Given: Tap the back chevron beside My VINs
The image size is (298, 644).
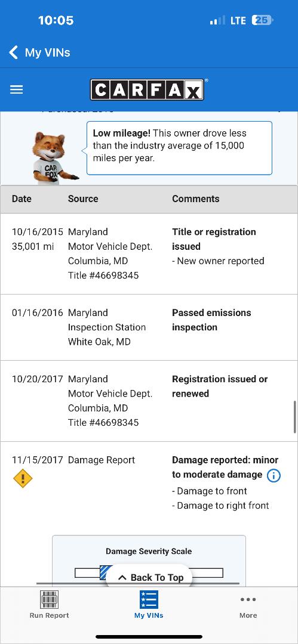Looking at the screenshot, I should point(13,52).
